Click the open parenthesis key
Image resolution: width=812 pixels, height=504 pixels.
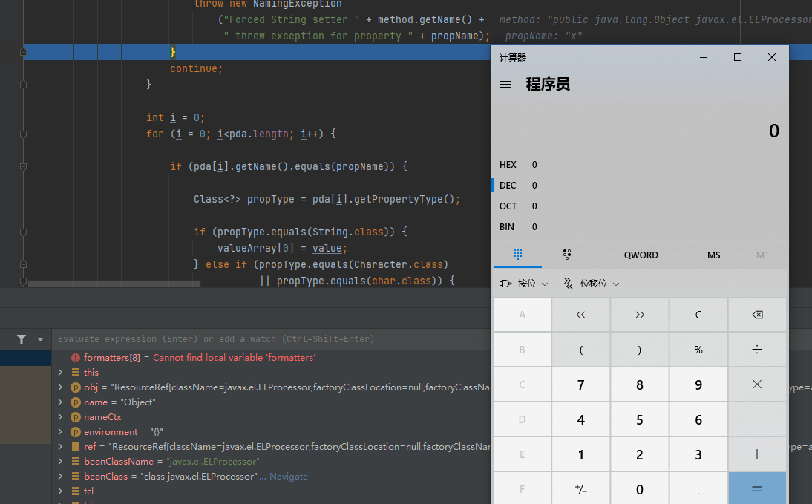pyautogui.click(x=580, y=350)
